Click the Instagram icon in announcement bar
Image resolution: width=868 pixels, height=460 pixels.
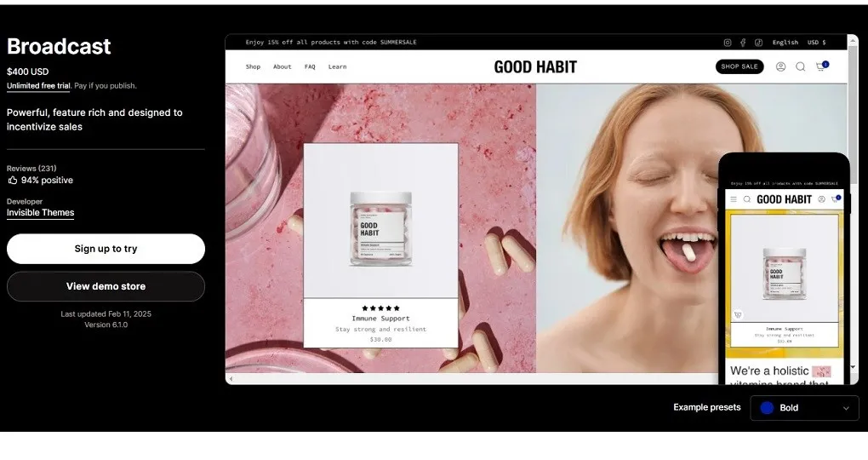click(x=728, y=43)
